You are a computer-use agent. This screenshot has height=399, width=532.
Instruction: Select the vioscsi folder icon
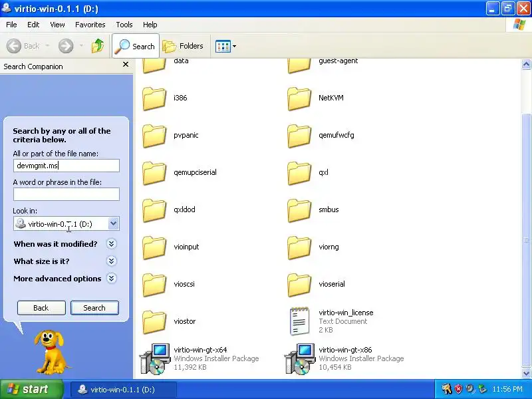pos(154,285)
